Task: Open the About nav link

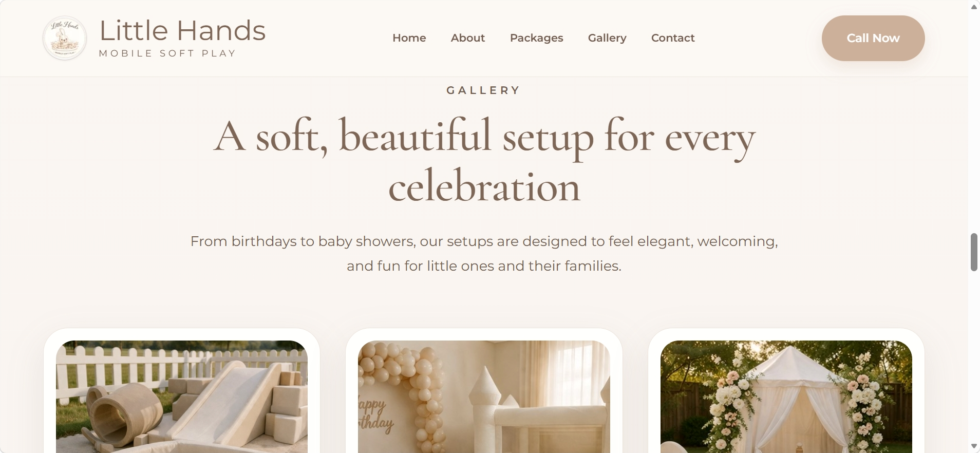Action: click(467, 38)
